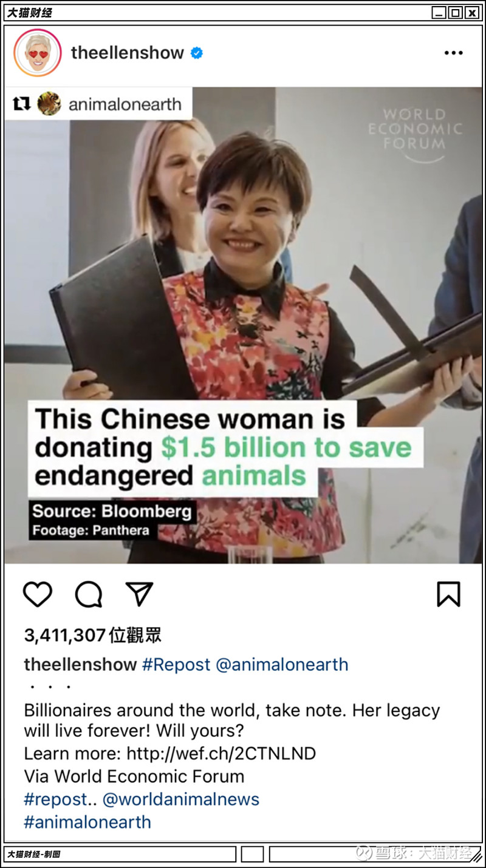Image resolution: width=486 pixels, height=868 pixels.
Task: Open the three-dot post options menu
Action: (453, 53)
